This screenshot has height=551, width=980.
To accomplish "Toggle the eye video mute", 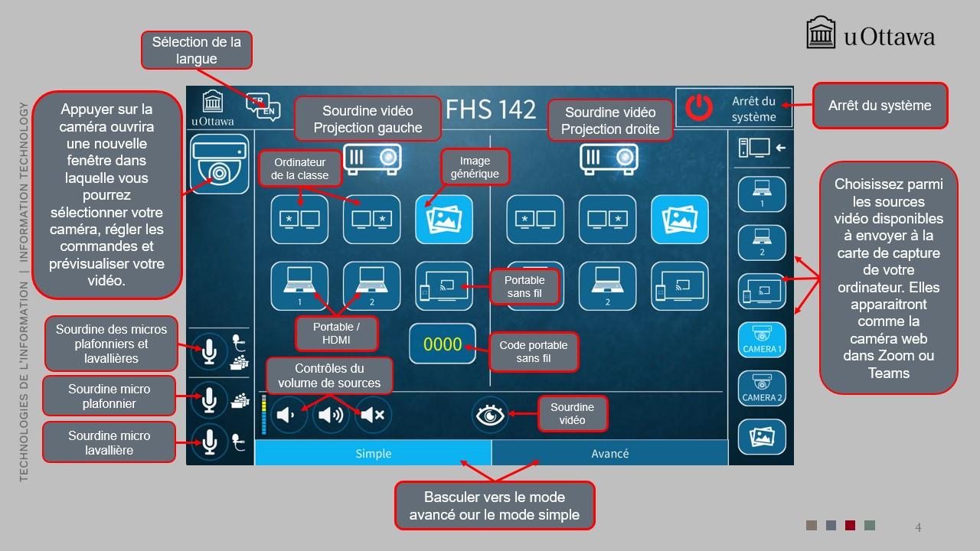I will 491,415.
